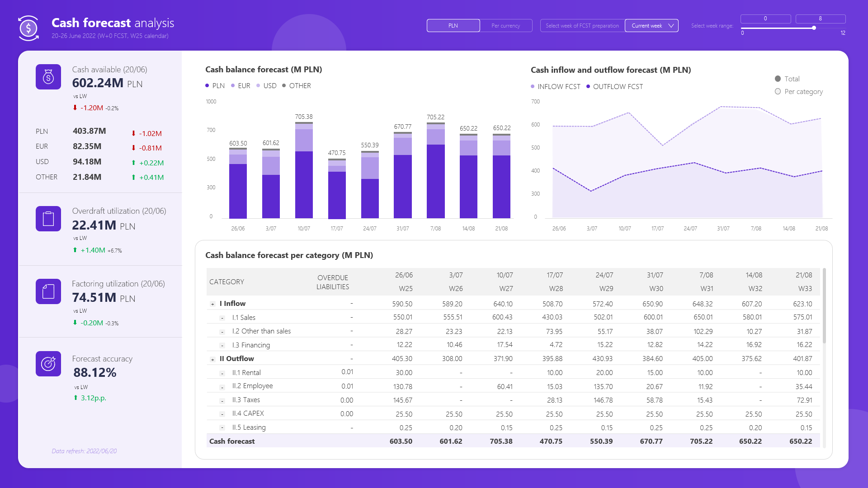The width and height of the screenshot is (868, 488).
Task: Click the Overdraft utilization clipboard icon
Action: (48, 219)
